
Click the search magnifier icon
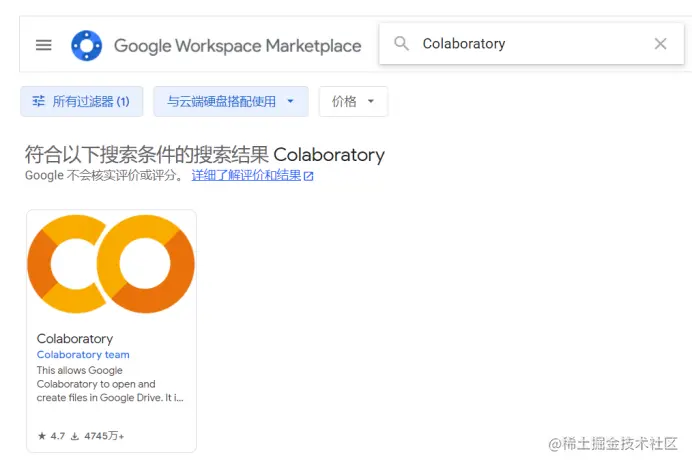[x=401, y=43]
